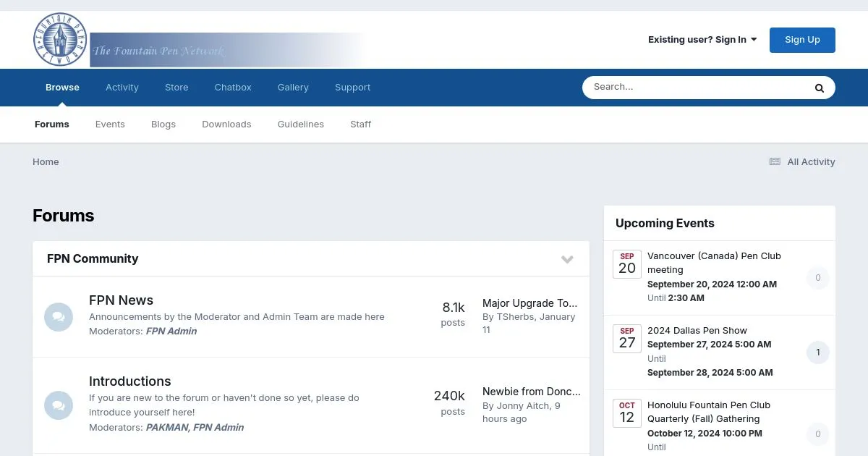868x456 pixels.
Task: Click the Search input field
Action: 695,88
